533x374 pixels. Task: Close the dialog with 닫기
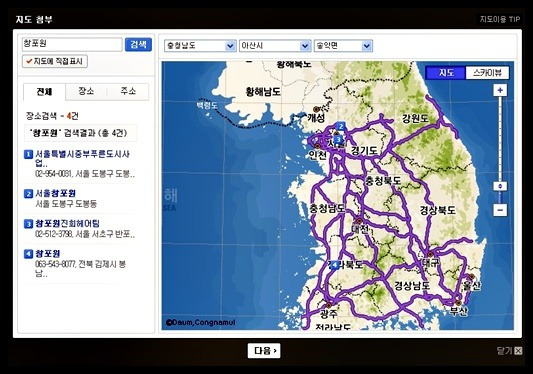click(x=510, y=351)
